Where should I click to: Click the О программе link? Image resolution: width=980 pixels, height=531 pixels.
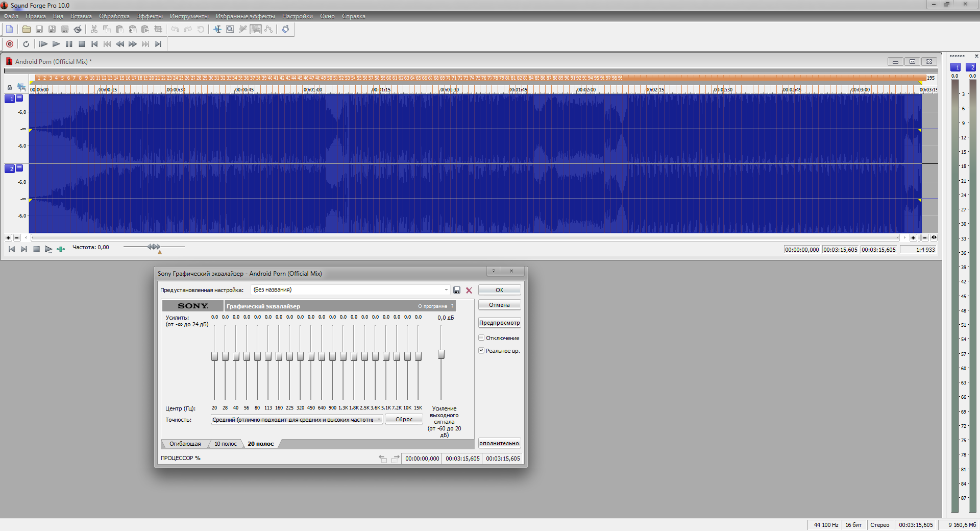click(432, 306)
